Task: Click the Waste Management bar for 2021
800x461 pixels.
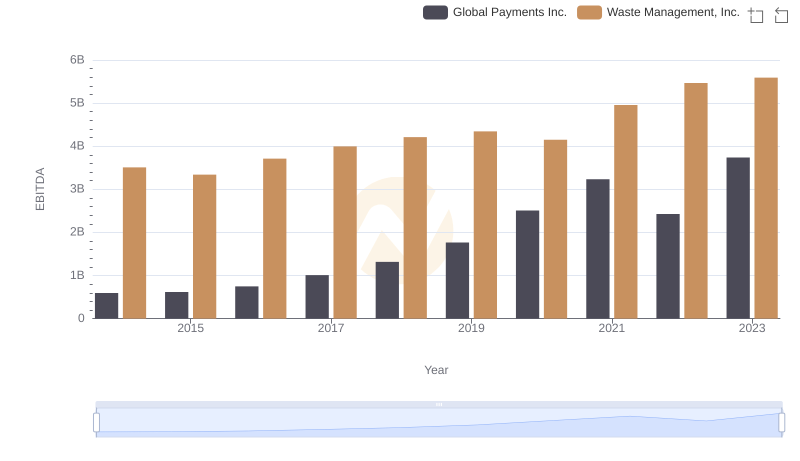Action: (x=626, y=212)
